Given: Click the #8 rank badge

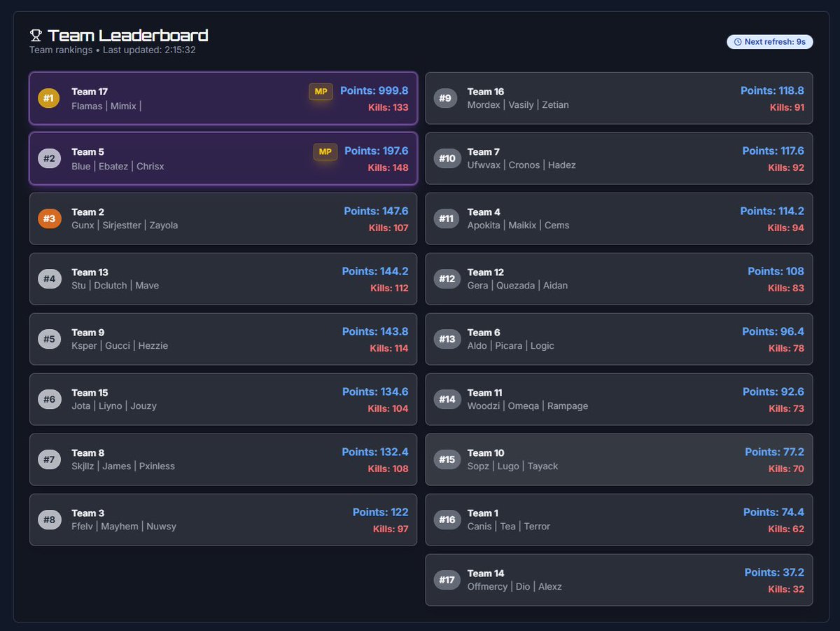Looking at the screenshot, I should [49, 520].
